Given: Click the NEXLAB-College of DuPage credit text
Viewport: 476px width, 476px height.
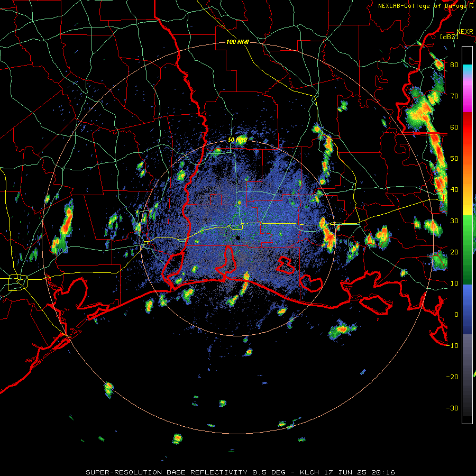Looking at the screenshot, I should point(426,6).
